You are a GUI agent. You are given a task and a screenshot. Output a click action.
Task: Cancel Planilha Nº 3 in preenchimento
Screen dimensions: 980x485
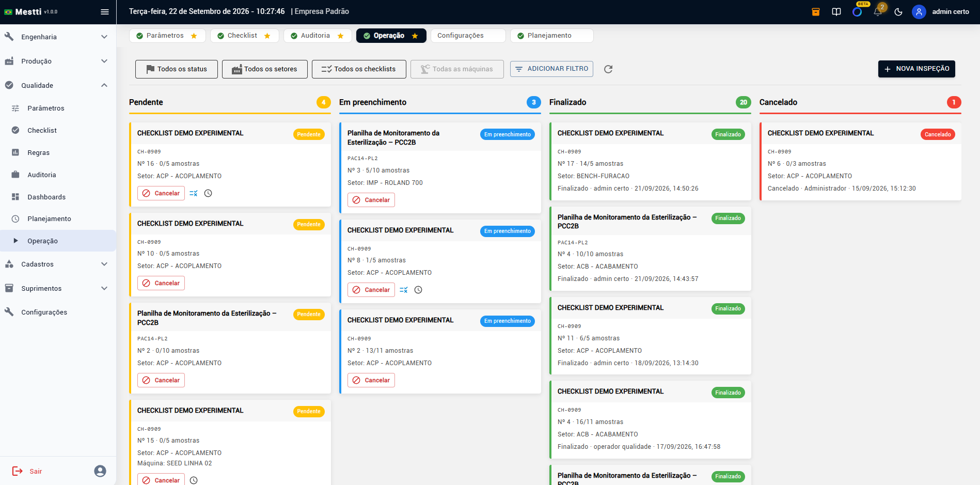(x=371, y=200)
